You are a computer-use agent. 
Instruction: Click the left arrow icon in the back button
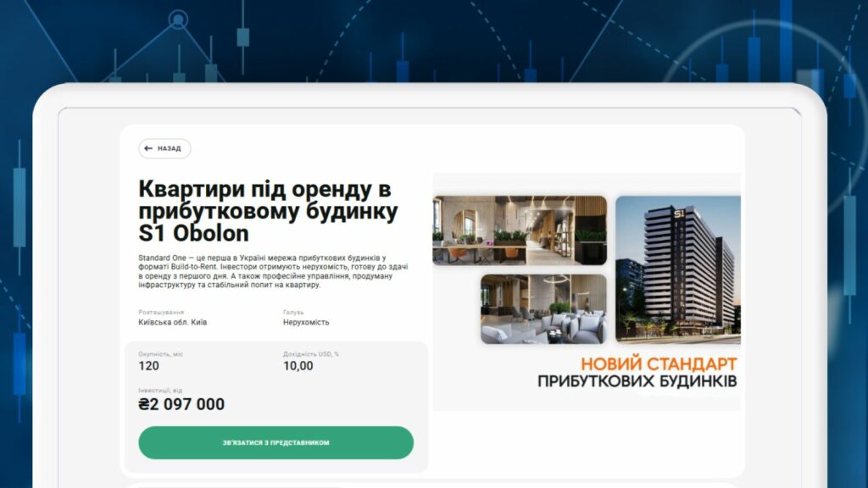point(148,148)
